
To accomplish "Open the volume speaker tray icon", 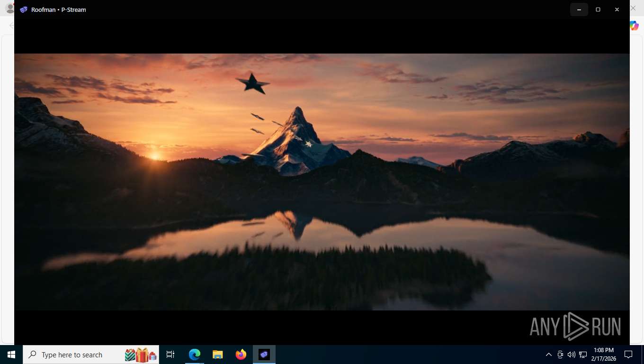I will coord(572,355).
